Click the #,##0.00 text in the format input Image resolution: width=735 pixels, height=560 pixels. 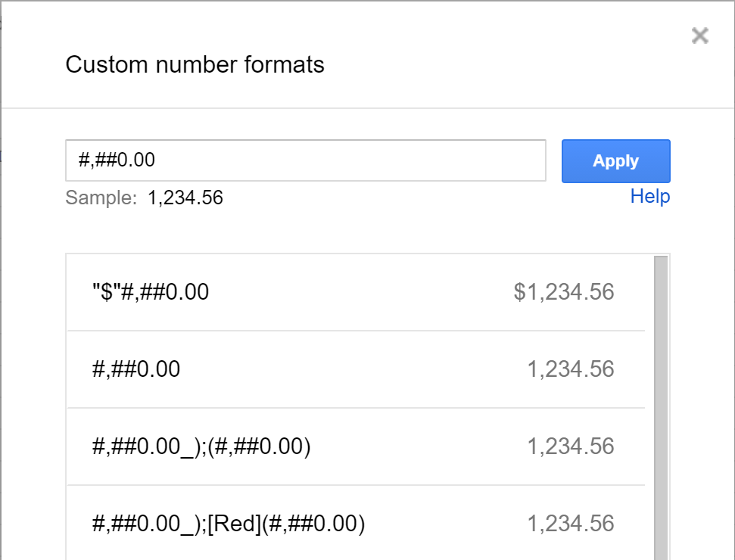(117, 160)
